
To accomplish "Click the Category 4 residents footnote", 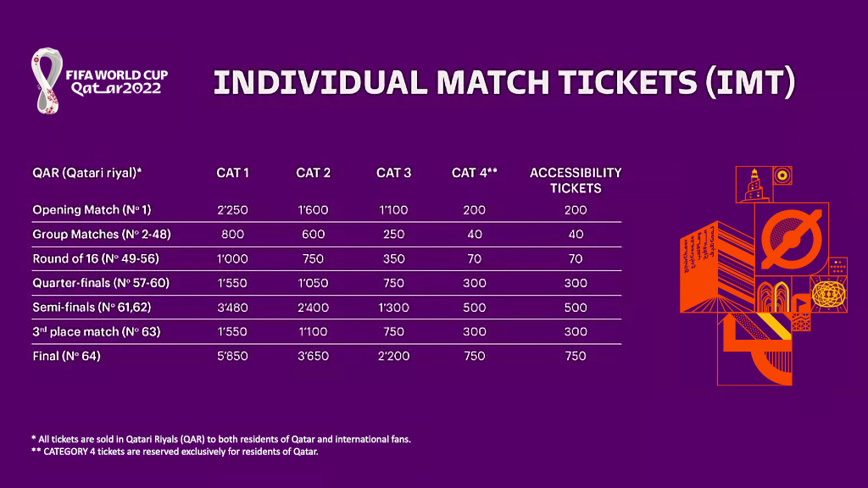I will click(x=175, y=452).
